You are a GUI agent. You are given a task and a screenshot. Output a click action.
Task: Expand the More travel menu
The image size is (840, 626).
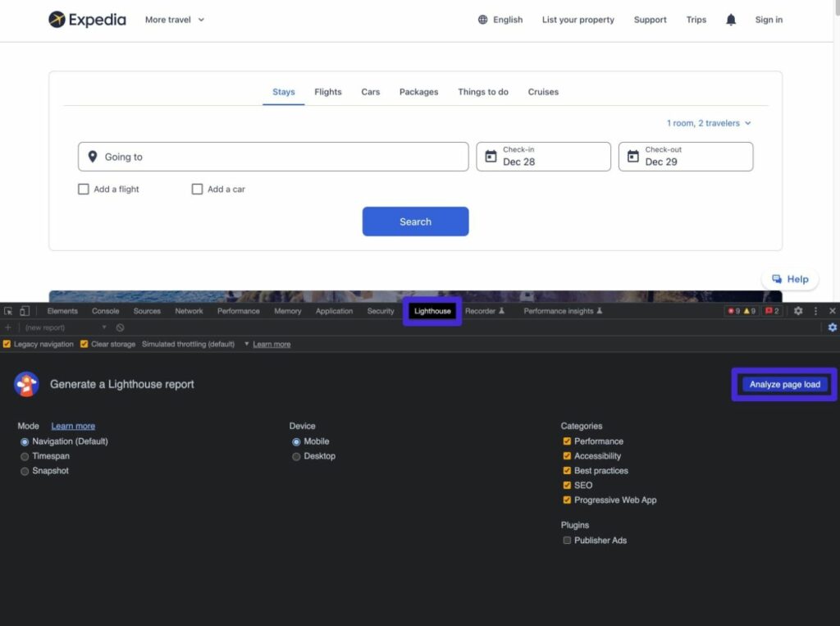point(174,20)
